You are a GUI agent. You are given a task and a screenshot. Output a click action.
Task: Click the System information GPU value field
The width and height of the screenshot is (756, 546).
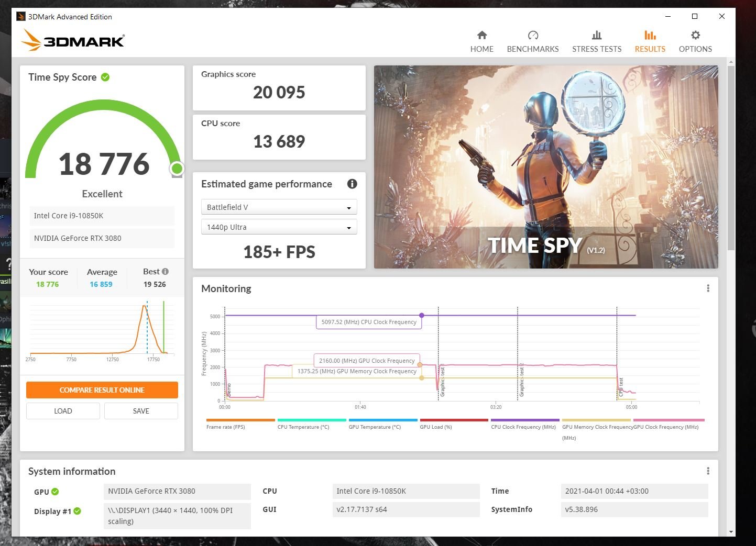coord(177,491)
